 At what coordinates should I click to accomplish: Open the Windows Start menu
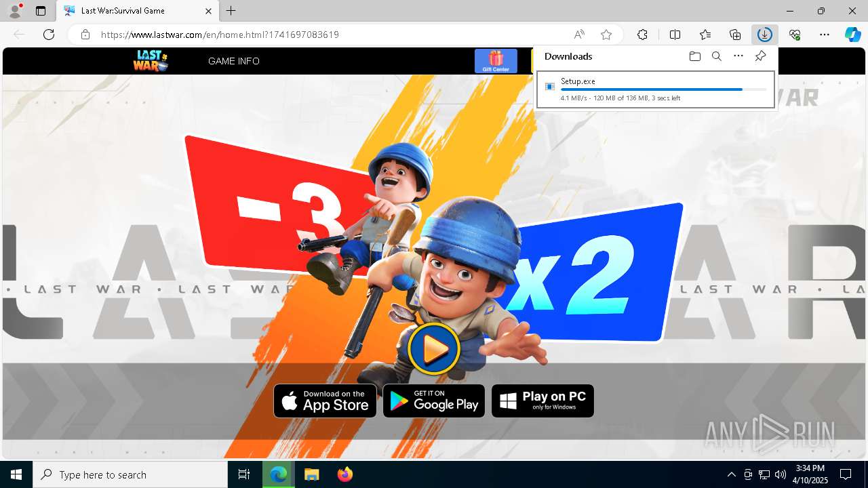coord(16,474)
